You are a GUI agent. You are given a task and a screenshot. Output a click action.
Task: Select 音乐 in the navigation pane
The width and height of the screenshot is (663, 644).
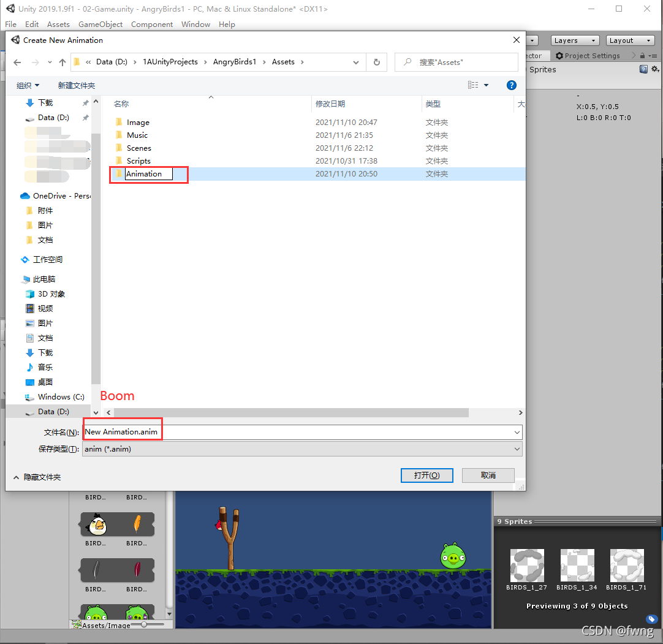pos(39,367)
